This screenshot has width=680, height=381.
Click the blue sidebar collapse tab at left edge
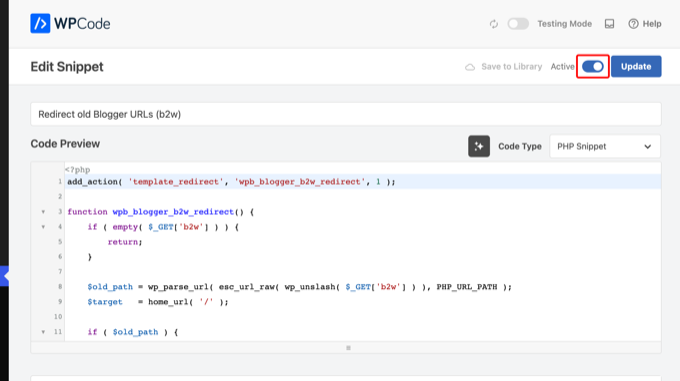(4, 276)
